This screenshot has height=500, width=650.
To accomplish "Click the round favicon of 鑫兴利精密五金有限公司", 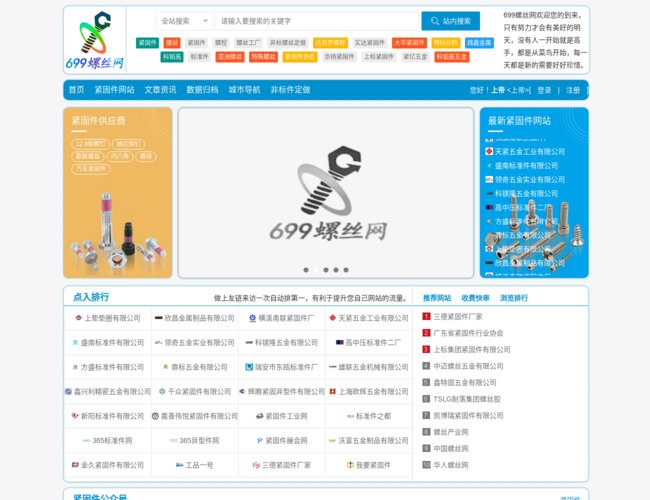I will 68,391.
